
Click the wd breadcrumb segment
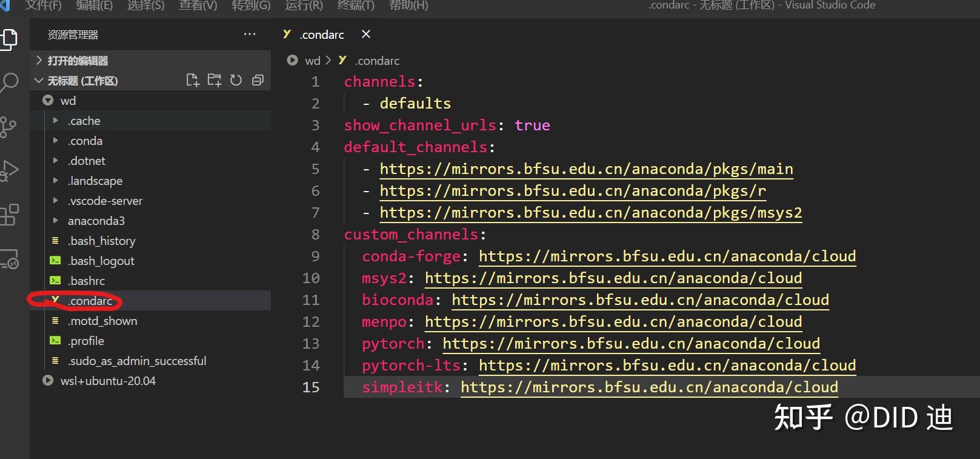point(312,61)
